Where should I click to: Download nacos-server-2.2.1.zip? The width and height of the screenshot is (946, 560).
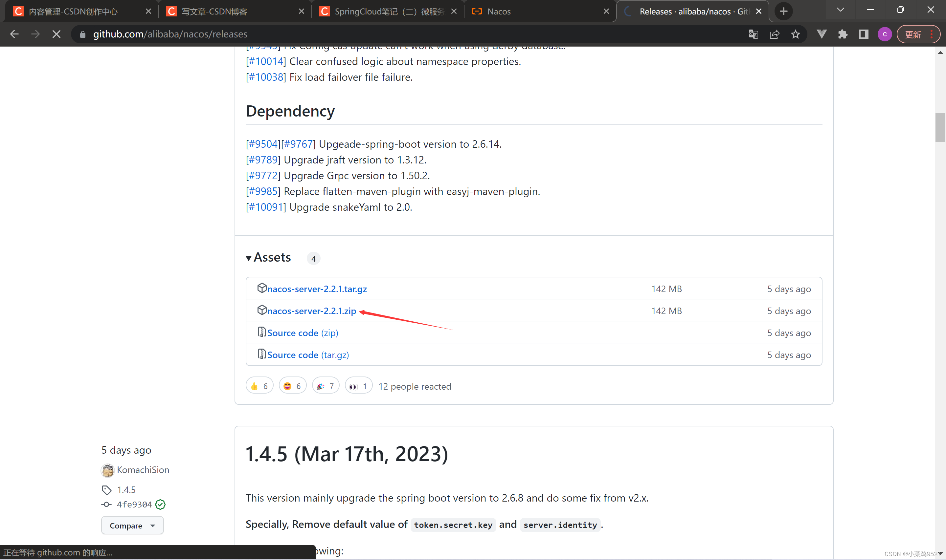[x=311, y=311]
